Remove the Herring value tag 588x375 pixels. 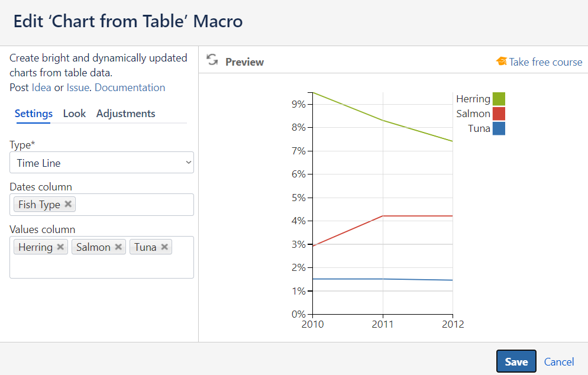[x=60, y=247]
